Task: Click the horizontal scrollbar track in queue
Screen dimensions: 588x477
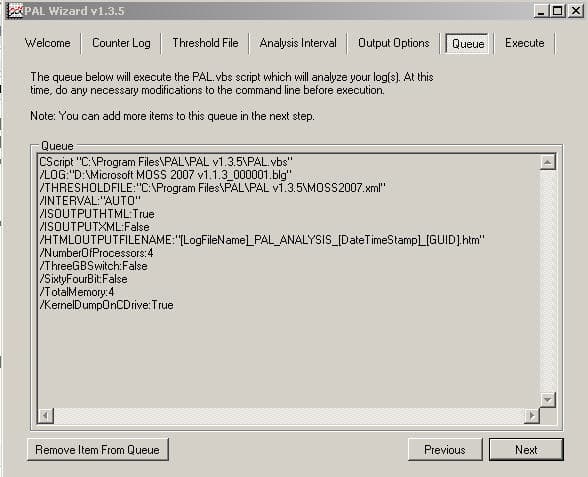Action: tap(289, 416)
